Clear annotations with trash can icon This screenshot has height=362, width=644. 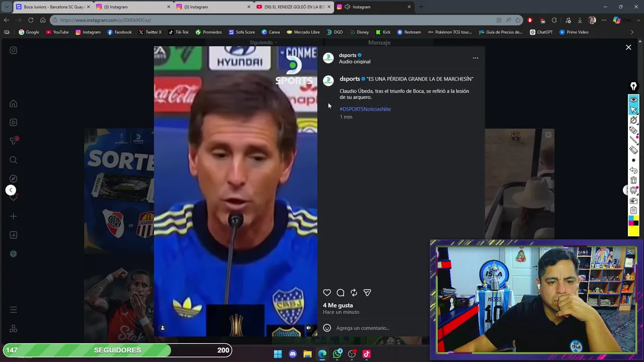(x=633, y=180)
